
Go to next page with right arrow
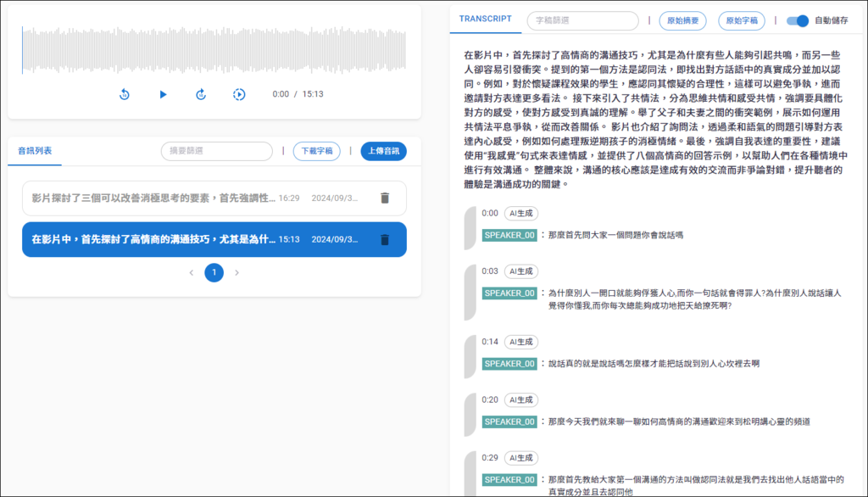point(236,273)
